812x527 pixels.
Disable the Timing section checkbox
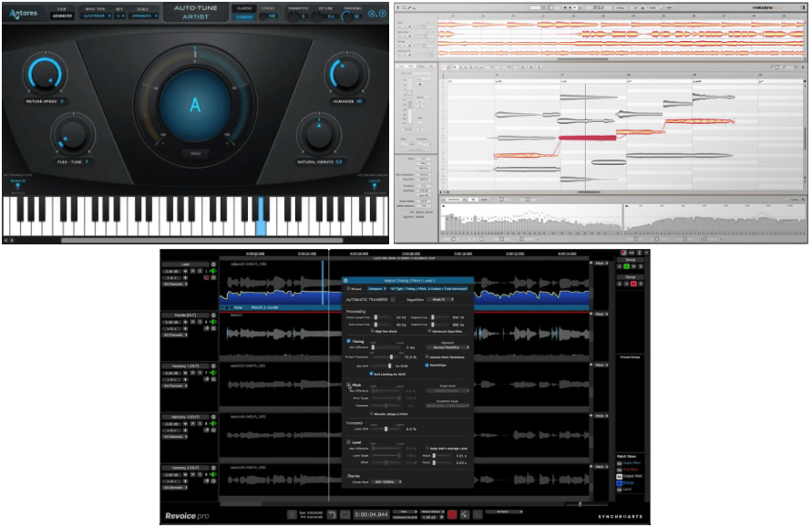348,341
